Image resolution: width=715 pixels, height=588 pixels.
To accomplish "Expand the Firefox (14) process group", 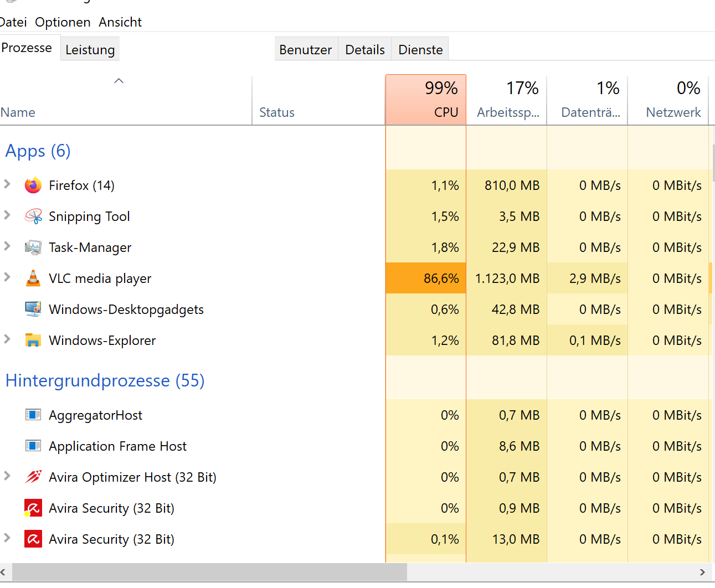I will click(7, 184).
